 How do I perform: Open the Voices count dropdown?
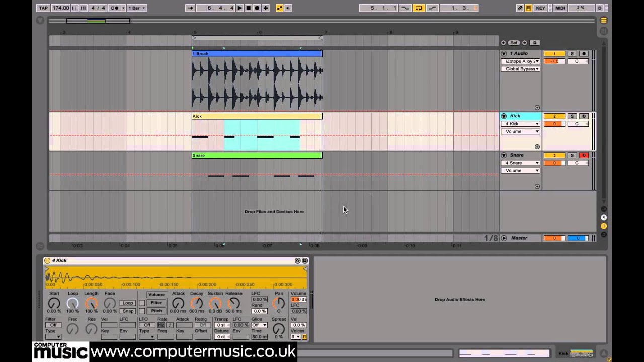(296, 337)
